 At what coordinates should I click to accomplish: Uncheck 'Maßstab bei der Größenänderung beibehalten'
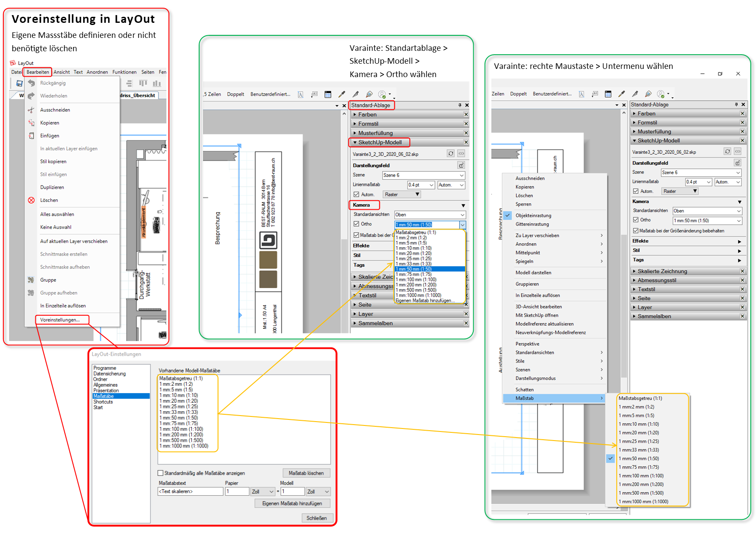pyautogui.click(x=635, y=231)
